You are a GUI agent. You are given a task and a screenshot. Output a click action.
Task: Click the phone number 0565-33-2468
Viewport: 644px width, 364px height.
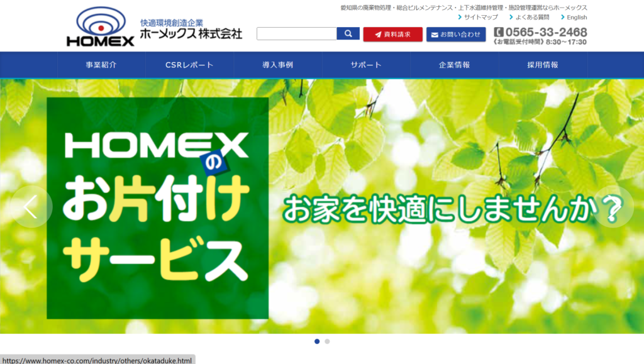pos(545,32)
